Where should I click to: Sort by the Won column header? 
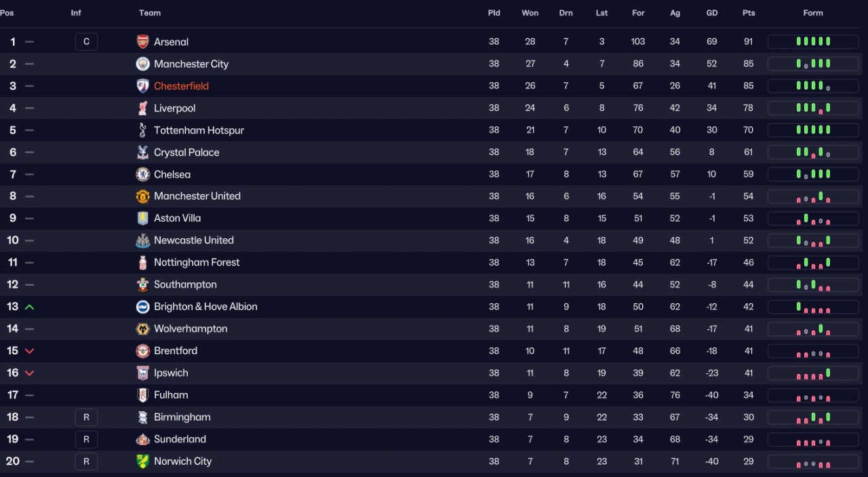point(530,13)
